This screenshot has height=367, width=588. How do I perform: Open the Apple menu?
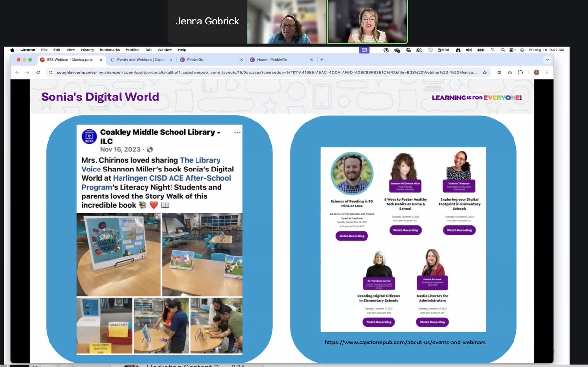click(12, 50)
